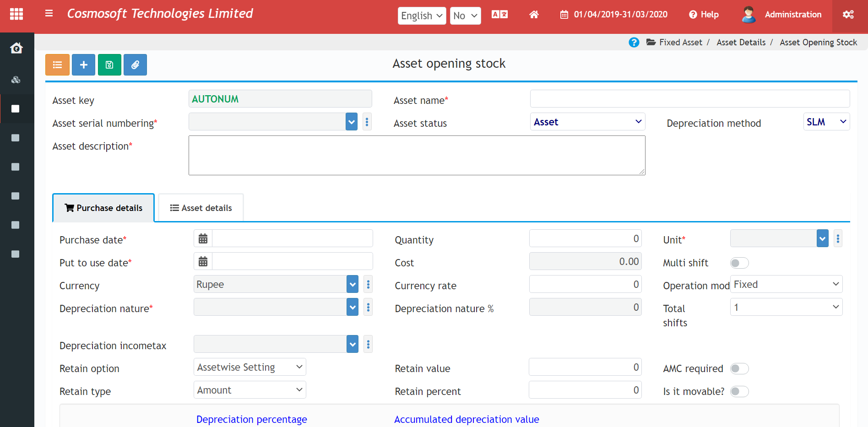Image resolution: width=868 pixels, height=427 pixels.
Task: Click the blue plus add-new icon
Action: coord(83,65)
